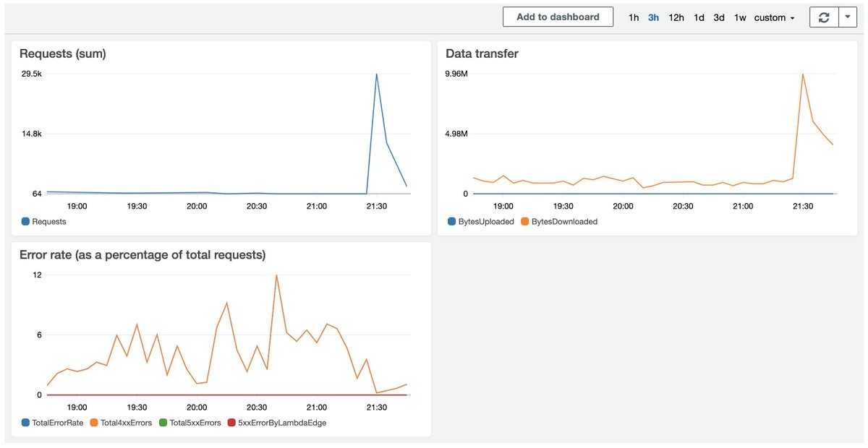Image resolution: width=868 pixels, height=448 pixels.
Task: Click the Data transfer chart title
Action: pos(482,53)
